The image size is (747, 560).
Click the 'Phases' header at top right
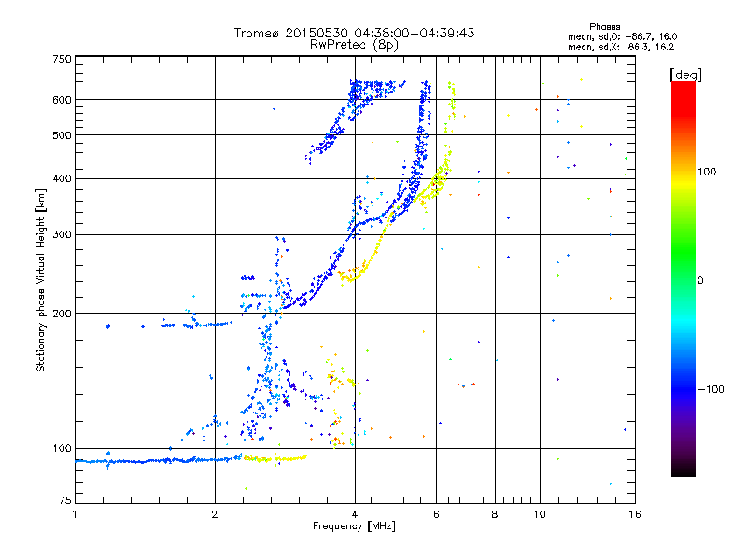point(604,27)
